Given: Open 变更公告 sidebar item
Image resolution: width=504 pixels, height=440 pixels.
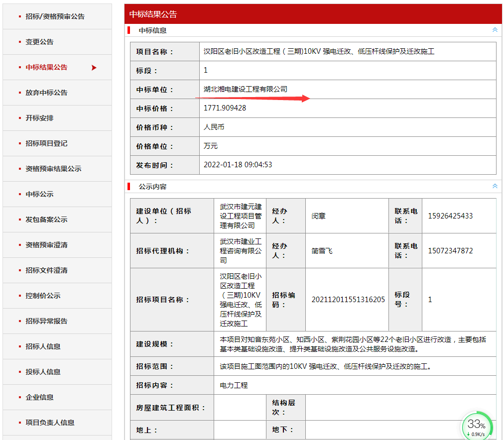Looking at the screenshot, I should click(x=39, y=42).
